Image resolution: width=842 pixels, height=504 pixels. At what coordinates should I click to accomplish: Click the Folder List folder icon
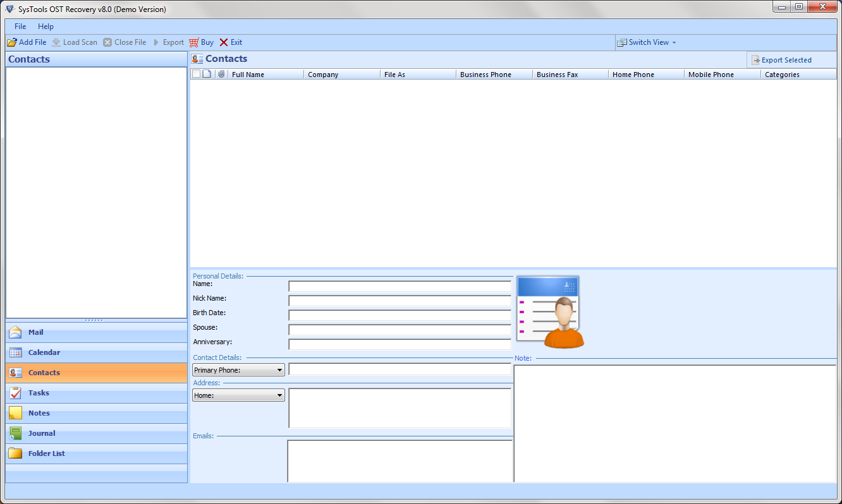coord(16,453)
